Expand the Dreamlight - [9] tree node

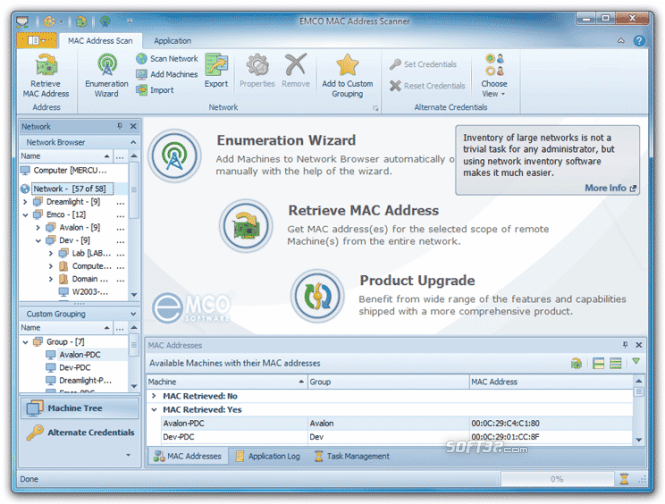coord(25,202)
